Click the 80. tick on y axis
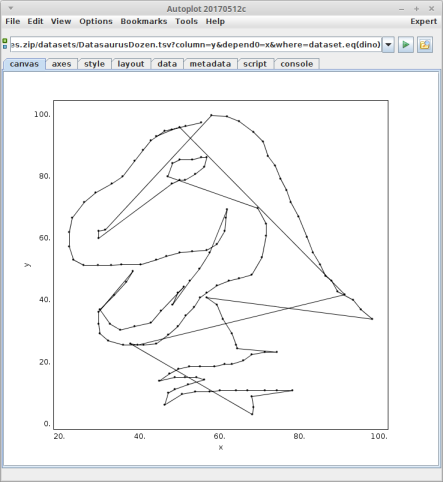This screenshot has height=482, width=443. (45, 176)
